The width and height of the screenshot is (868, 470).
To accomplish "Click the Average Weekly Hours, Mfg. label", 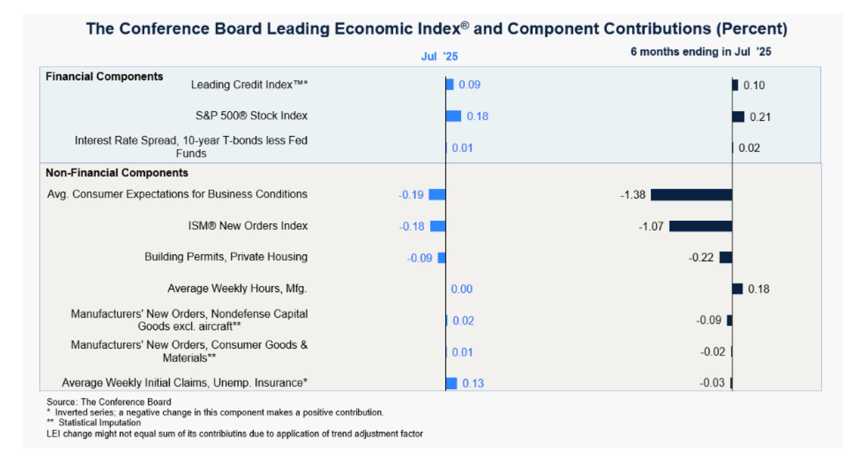I will pyautogui.click(x=237, y=288).
